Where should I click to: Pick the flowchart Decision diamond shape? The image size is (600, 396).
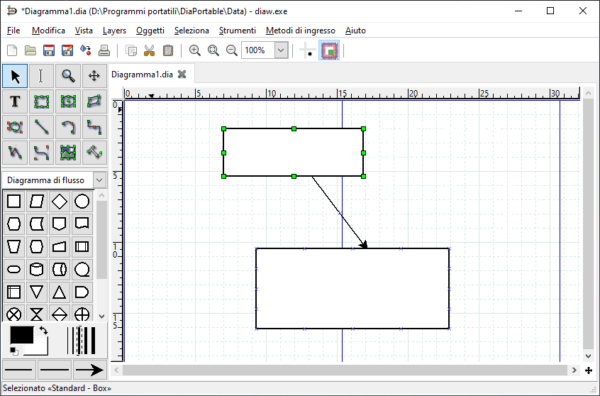click(x=59, y=201)
